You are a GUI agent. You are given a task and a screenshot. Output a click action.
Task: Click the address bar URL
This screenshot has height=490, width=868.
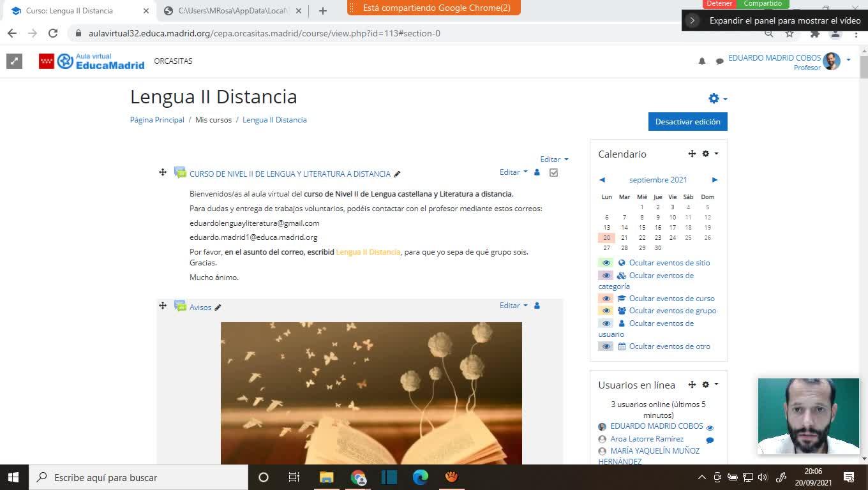click(264, 33)
